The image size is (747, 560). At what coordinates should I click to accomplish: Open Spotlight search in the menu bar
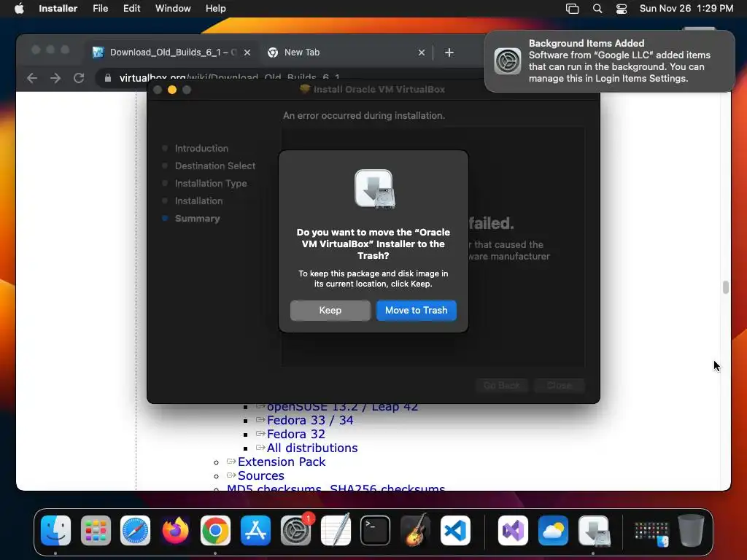click(x=597, y=9)
